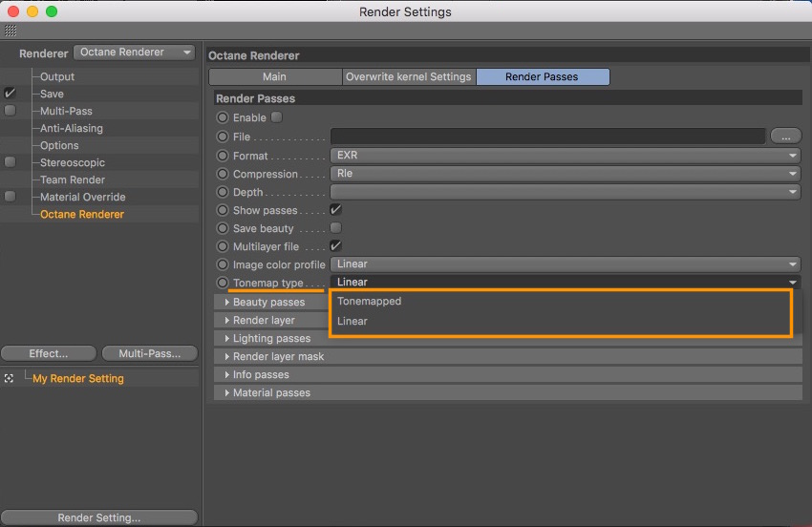This screenshot has height=527, width=812.
Task: Click the Multi-Pass... button
Action: (150, 353)
